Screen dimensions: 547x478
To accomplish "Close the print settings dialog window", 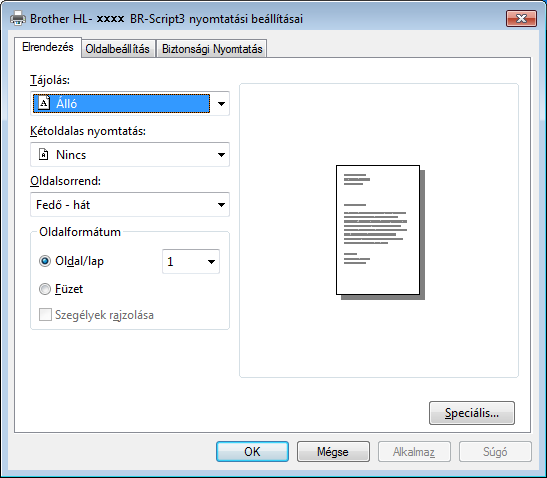I will [521, 18].
